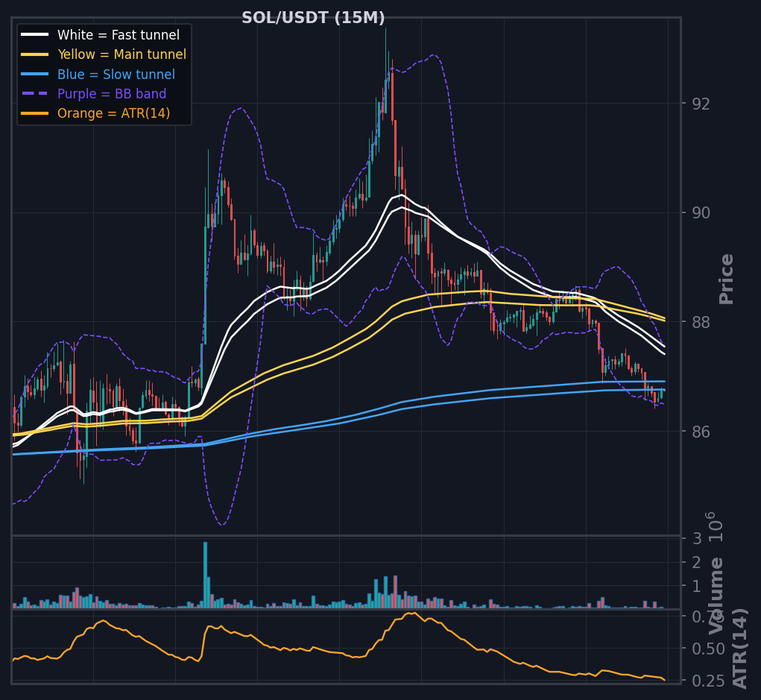This screenshot has height=700, width=761.
Task: Click the 0.25 tick on ATR axis
Action: (709, 681)
